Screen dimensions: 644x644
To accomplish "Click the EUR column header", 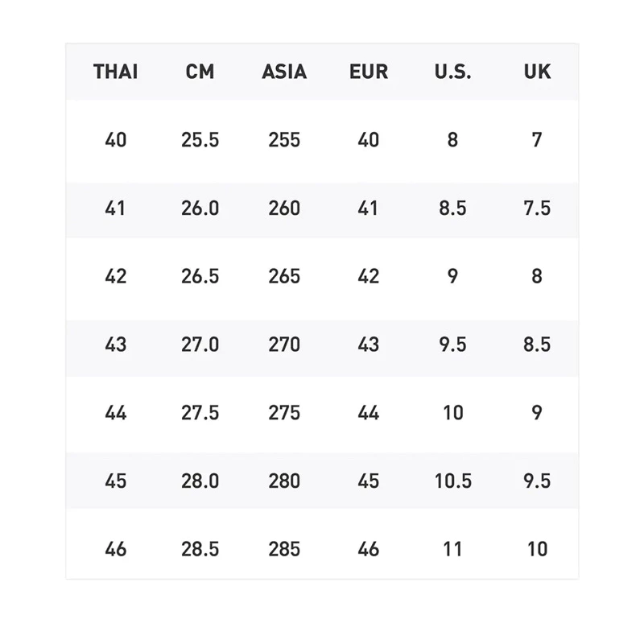I will (369, 72).
